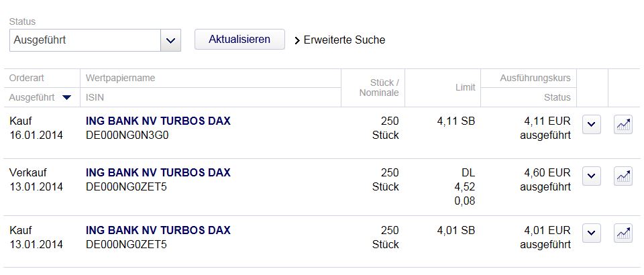Open the Status dropdown arrow
The width and height of the screenshot is (644, 275).
[x=170, y=40]
